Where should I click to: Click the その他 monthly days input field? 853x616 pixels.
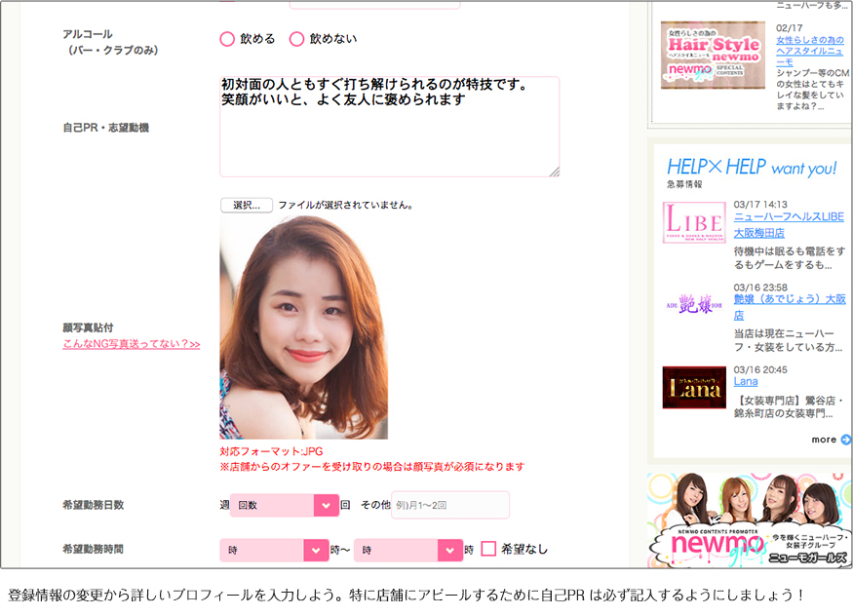(449, 505)
